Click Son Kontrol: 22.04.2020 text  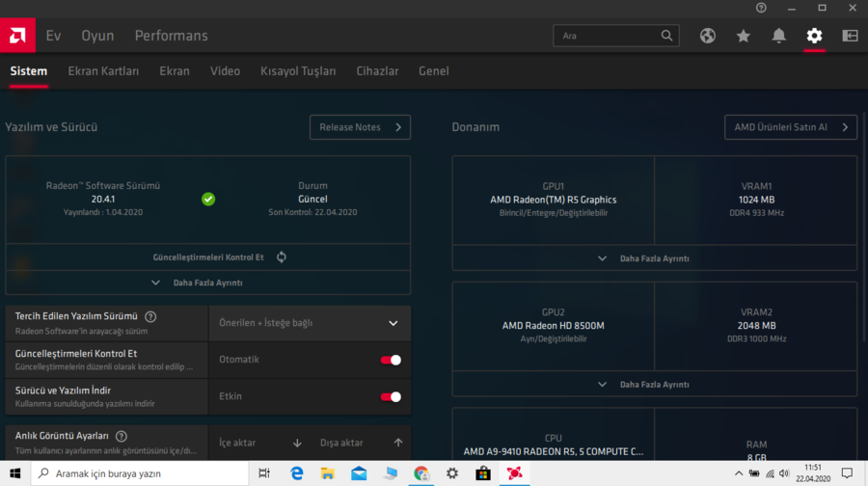(x=312, y=212)
